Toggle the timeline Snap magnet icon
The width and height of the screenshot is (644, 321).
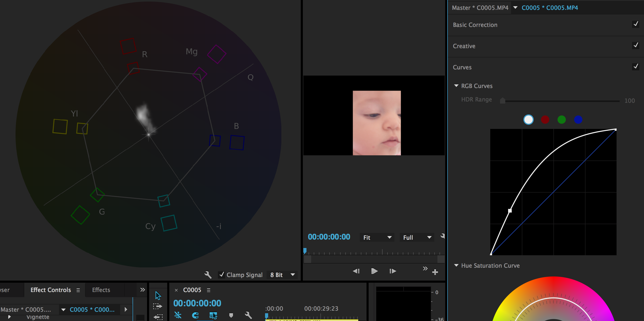[x=195, y=315]
